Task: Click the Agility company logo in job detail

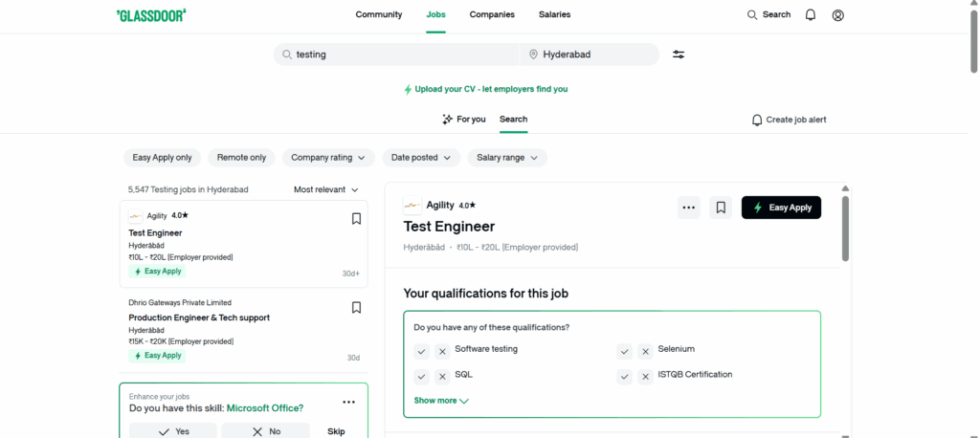Action: tap(412, 205)
